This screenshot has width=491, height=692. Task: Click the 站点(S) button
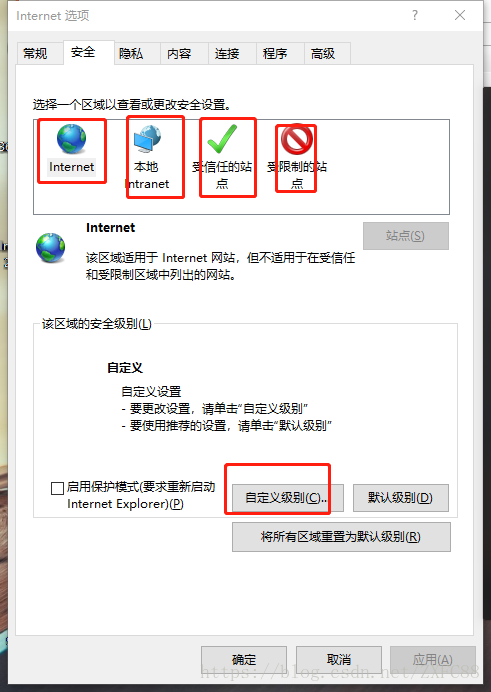(406, 236)
